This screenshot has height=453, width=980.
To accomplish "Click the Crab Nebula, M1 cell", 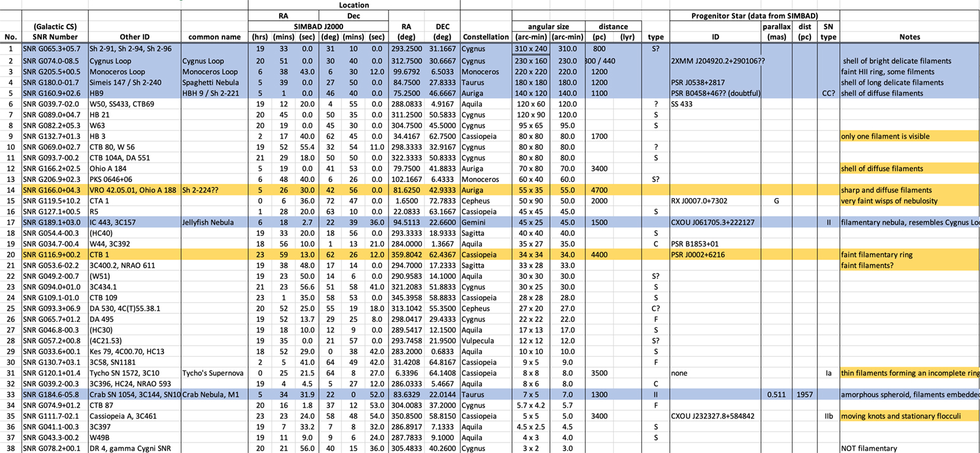I will (214, 394).
